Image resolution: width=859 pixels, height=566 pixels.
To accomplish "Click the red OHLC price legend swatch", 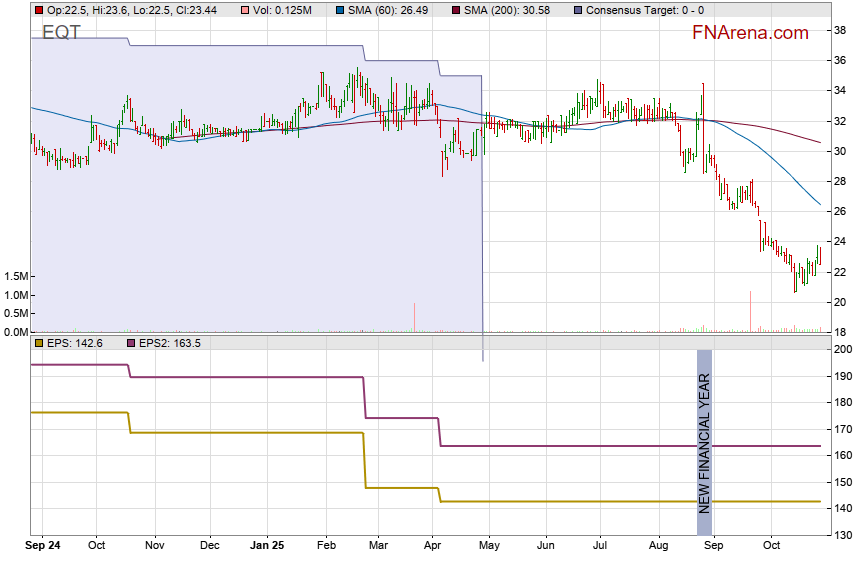I will (38, 9).
